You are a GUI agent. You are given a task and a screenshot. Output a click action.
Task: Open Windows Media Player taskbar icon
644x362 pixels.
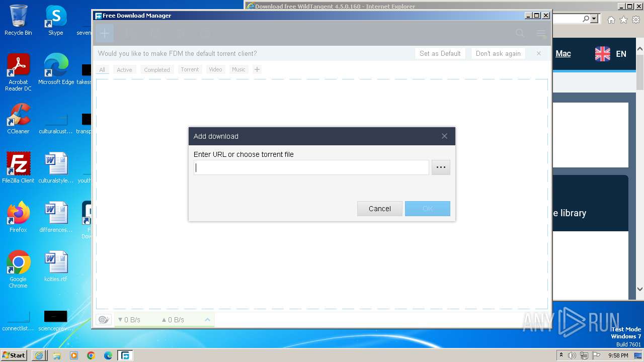click(x=74, y=355)
